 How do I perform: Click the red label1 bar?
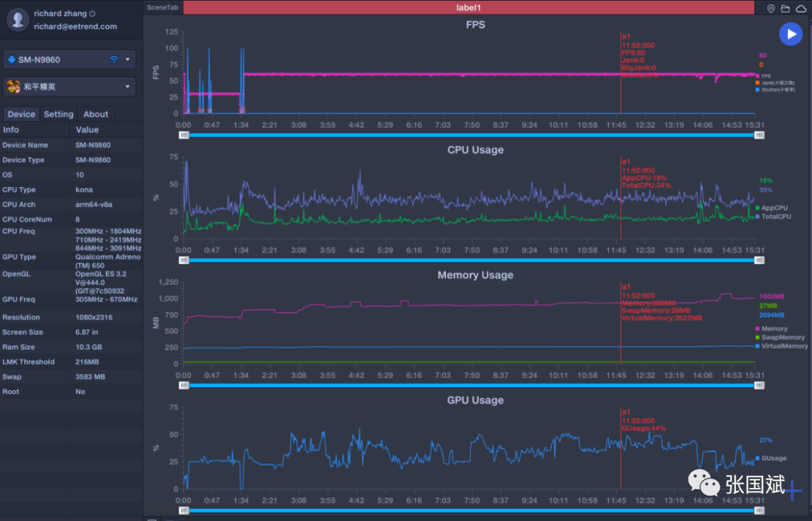click(x=468, y=8)
